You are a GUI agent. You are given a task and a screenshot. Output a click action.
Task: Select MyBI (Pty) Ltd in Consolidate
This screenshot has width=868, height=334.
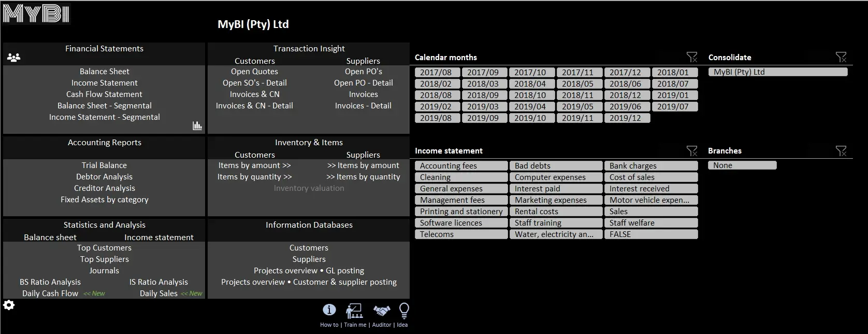(x=778, y=72)
